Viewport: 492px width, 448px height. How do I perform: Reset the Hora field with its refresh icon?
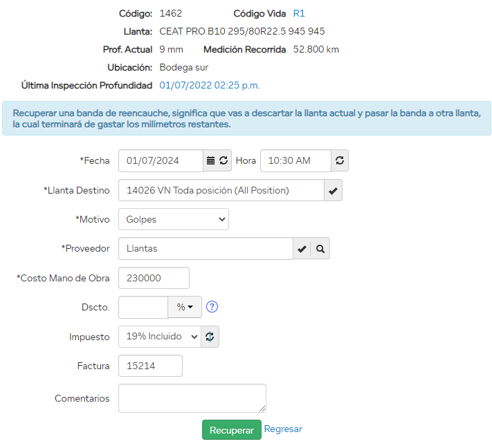pos(340,160)
